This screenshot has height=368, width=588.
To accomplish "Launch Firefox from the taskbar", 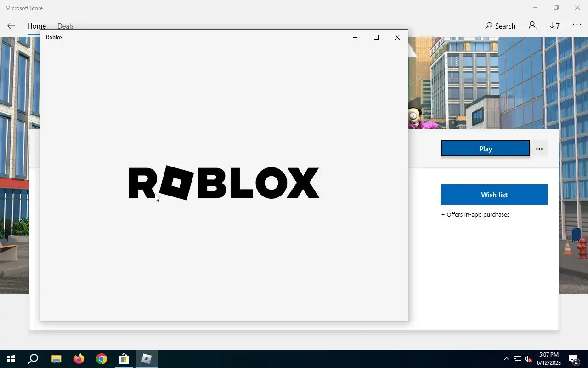I will 79,359.
